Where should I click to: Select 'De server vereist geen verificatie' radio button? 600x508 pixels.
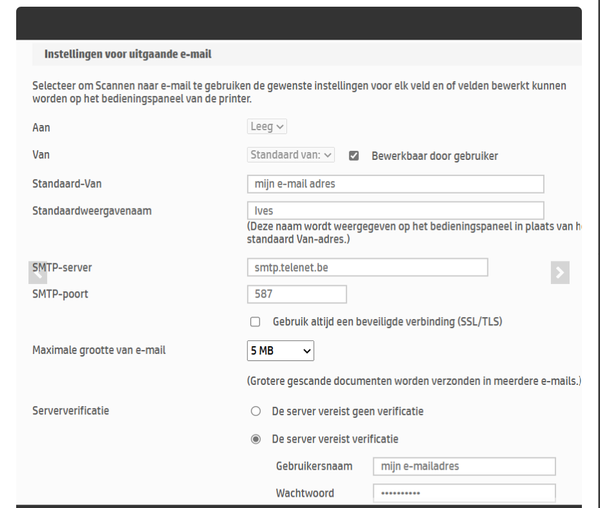(256, 411)
